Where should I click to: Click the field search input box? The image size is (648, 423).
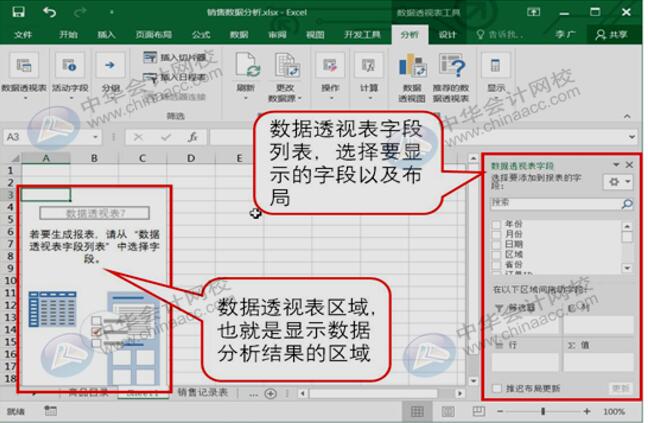click(556, 203)
